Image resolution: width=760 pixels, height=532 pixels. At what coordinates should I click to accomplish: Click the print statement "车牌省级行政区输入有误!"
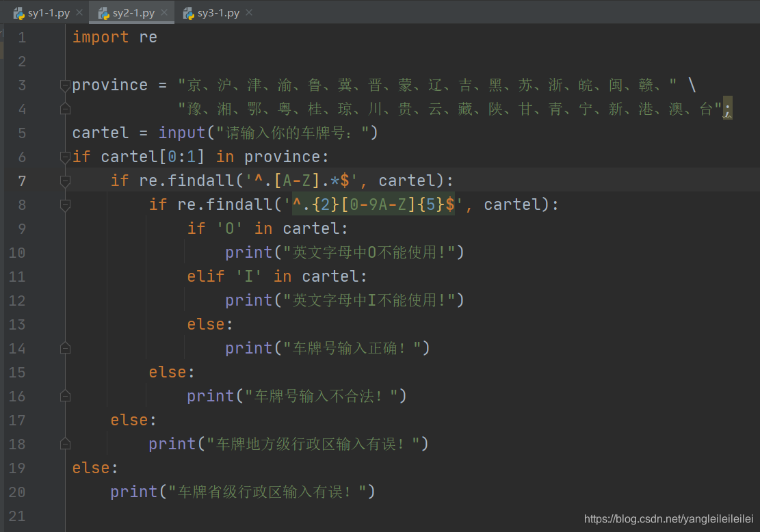(242, 492)
